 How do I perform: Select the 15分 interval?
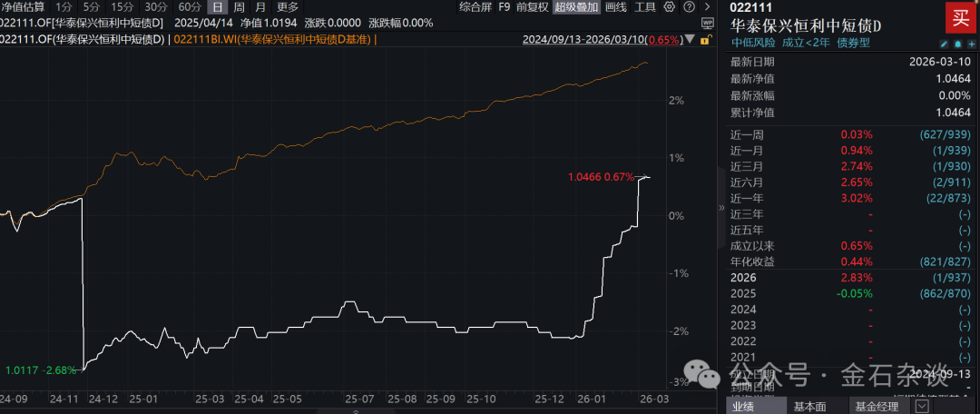click(122, 7)
